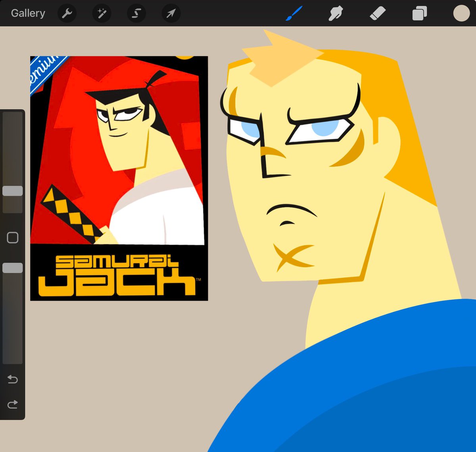Open the Gallery view
476x452 pixels.
(x=28, y=13)
